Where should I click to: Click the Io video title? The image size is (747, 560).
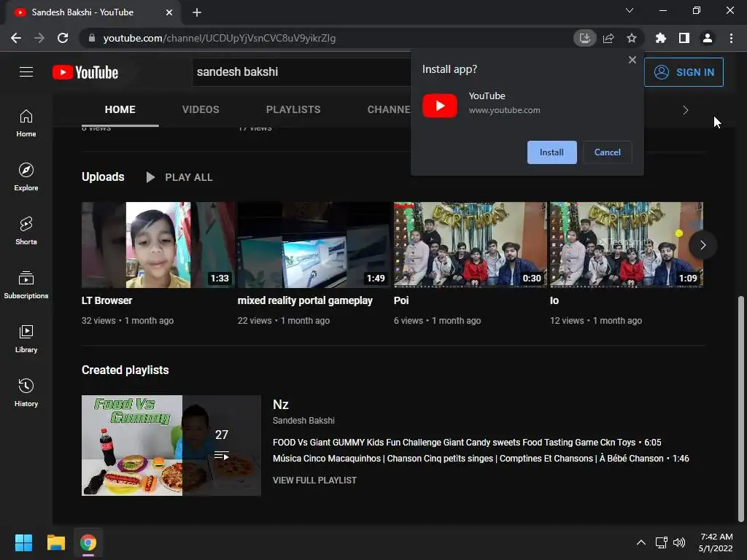[x=554, y=300]
